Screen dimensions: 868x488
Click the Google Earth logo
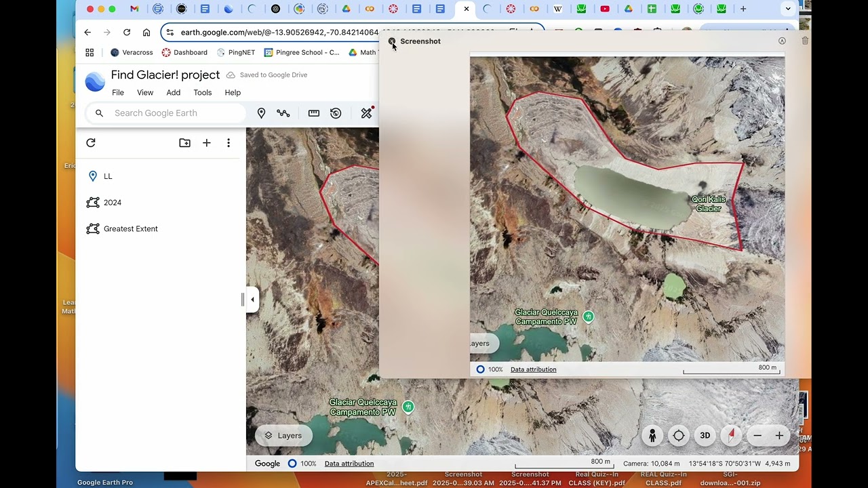point(95,82)
